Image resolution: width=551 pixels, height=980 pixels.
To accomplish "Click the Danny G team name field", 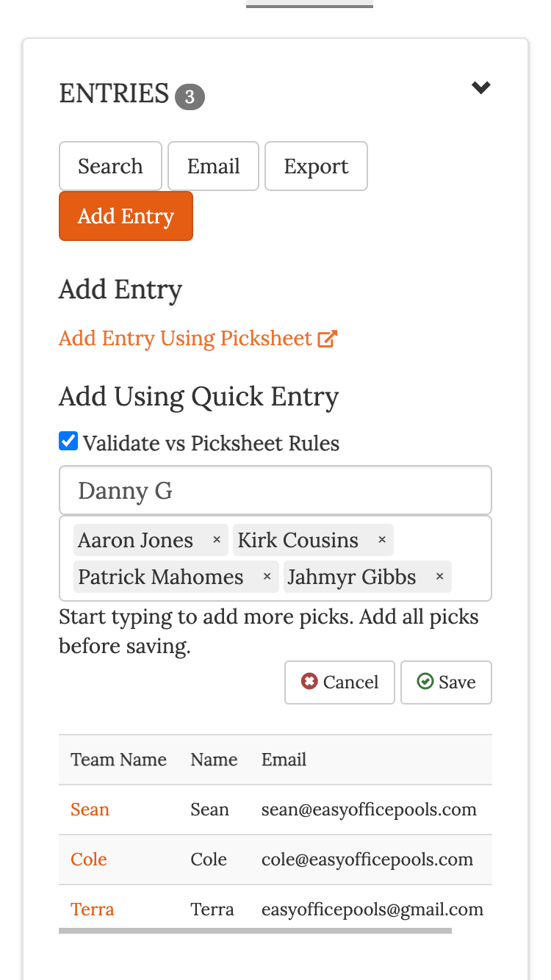I will tap(275, 490).
